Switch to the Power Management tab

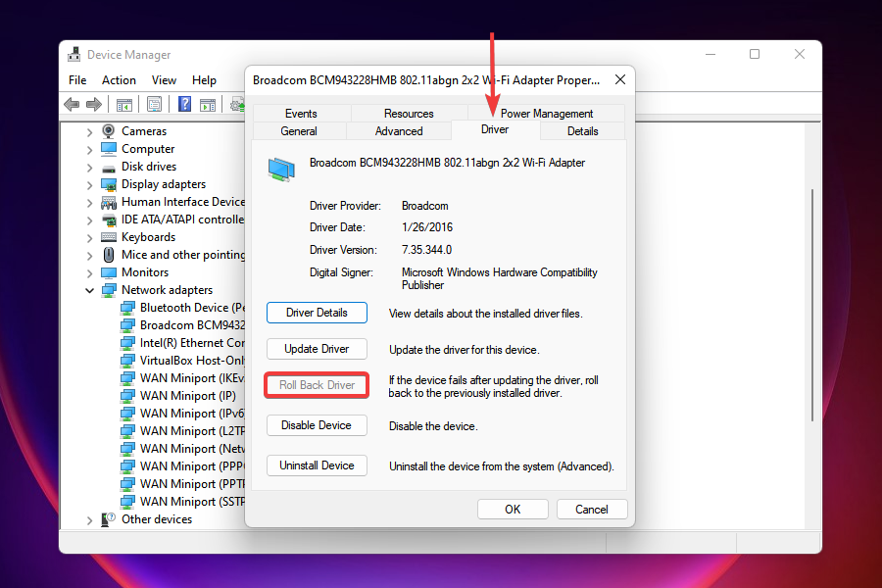[546, 113]
